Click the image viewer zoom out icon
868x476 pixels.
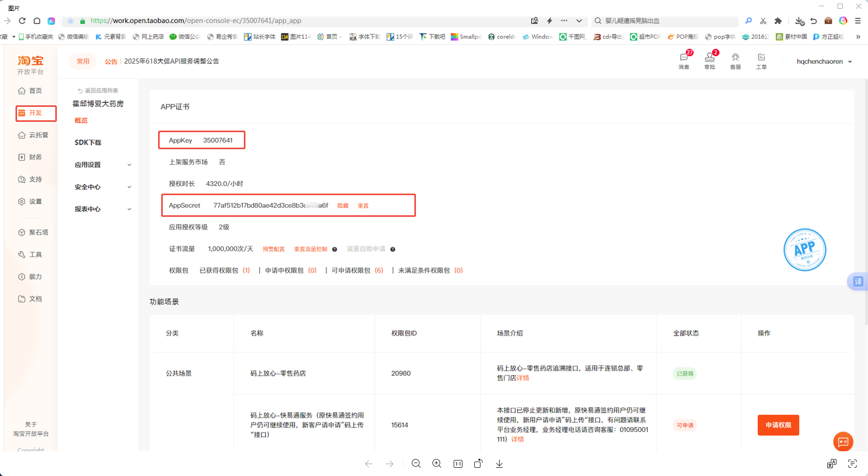pyautogui.click(x=416, y=464)
